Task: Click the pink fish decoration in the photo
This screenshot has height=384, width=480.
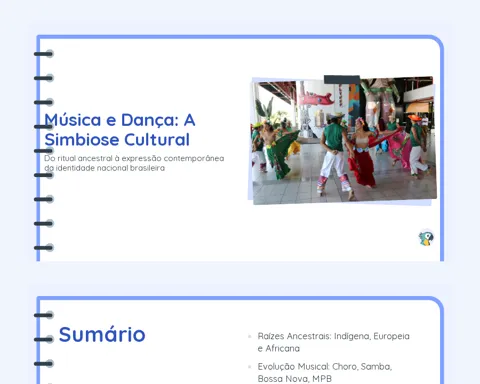Action: pyautogui.click(x=317, y=98)
